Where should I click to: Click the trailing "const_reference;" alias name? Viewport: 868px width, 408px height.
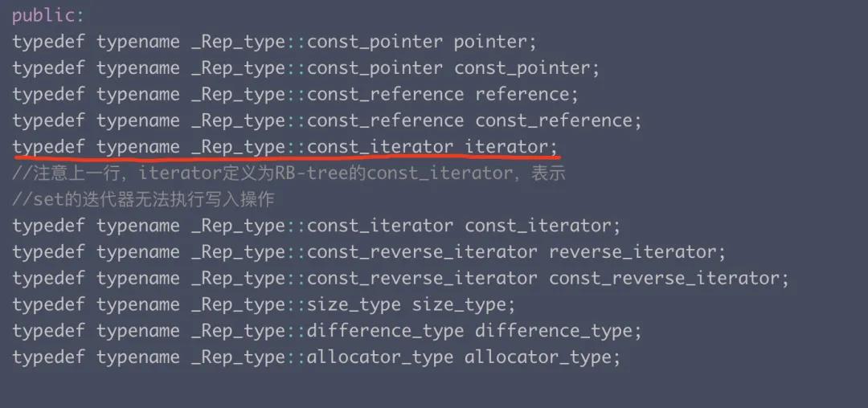(x=559, y=121)
